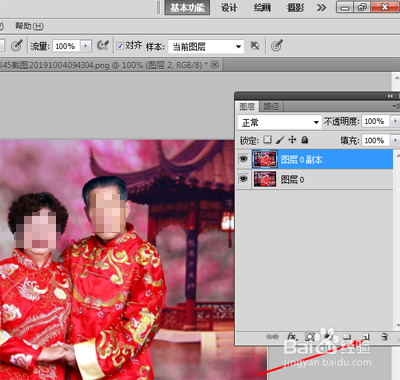Click the layers list scroll-up arrow
Screen dimensions: 400x380
tap(397, 155)
